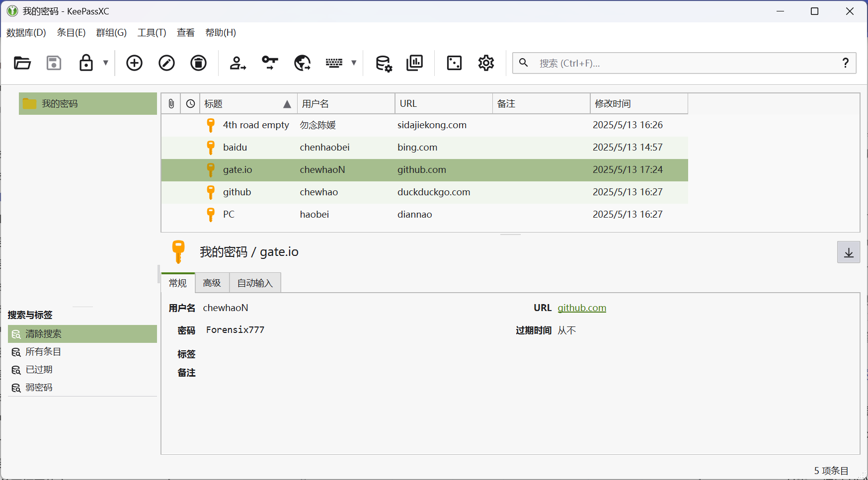Click the gate.io row key icon
868x480 pixels.
[x=211, y=170]
